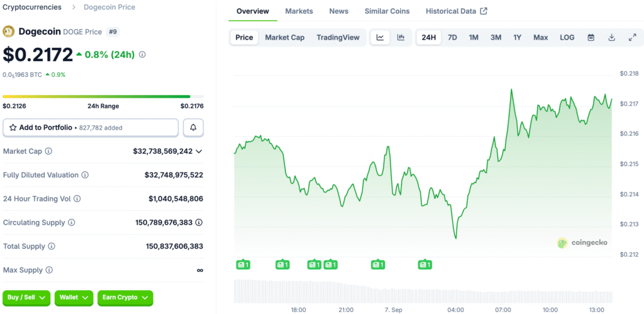
Task: Open the Wallet dropdown
Action: tap(74, 298)
